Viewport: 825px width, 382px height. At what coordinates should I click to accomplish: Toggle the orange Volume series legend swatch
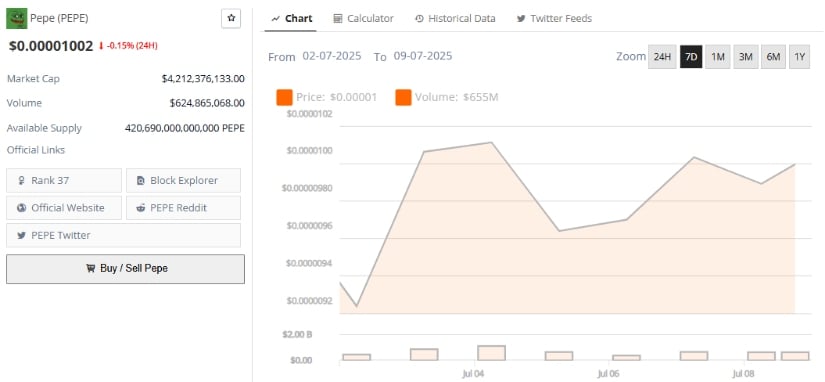point(403,97)
